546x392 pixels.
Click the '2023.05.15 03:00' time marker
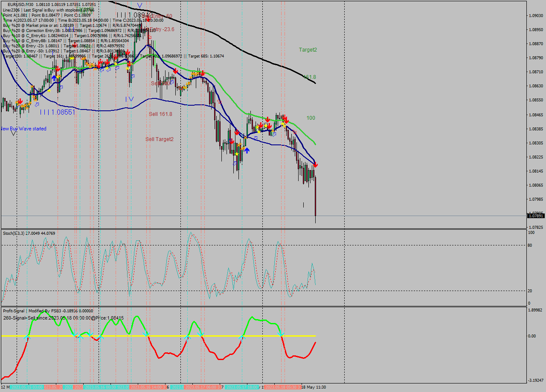tap(27, 387)
